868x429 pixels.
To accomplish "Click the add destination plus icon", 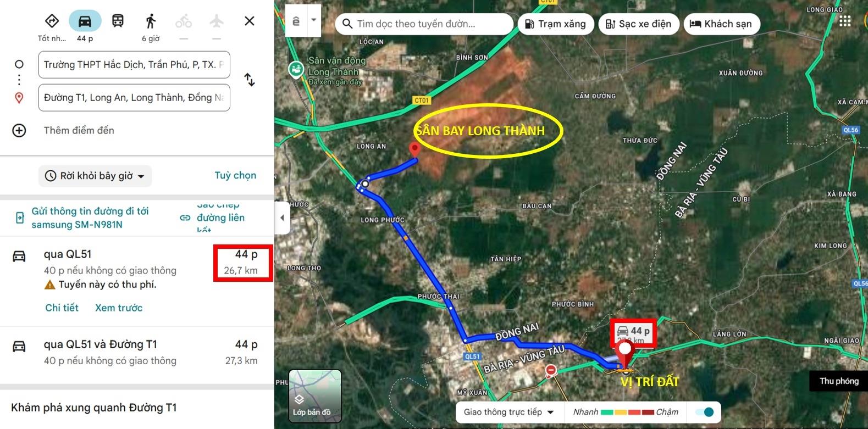I will tap(19, 131).
